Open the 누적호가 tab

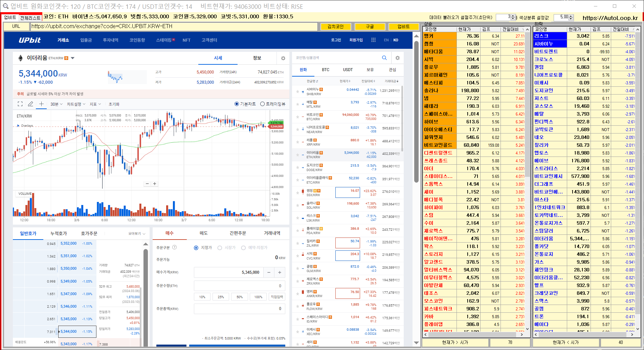coord(59,233)
